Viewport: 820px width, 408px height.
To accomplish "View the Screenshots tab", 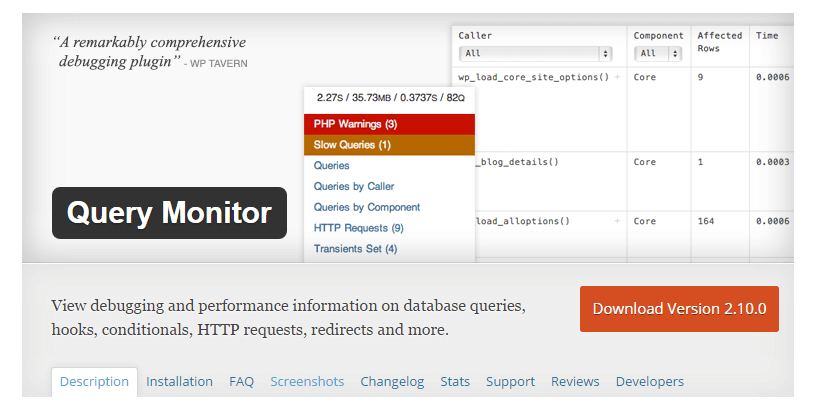I will (307, 382).
